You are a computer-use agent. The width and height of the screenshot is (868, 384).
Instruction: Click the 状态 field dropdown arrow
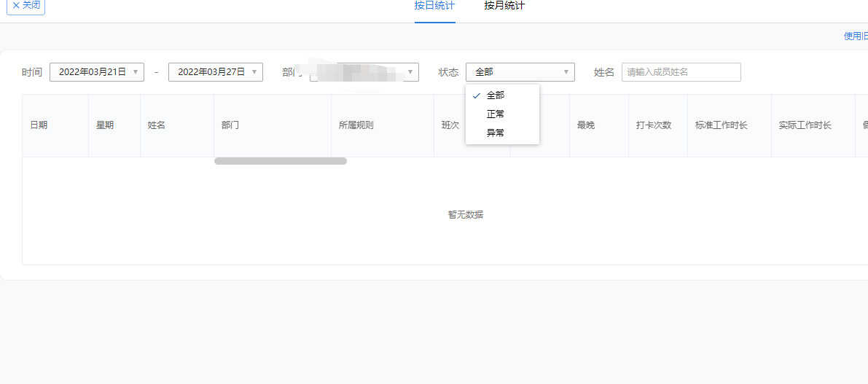tap(566, 72)
